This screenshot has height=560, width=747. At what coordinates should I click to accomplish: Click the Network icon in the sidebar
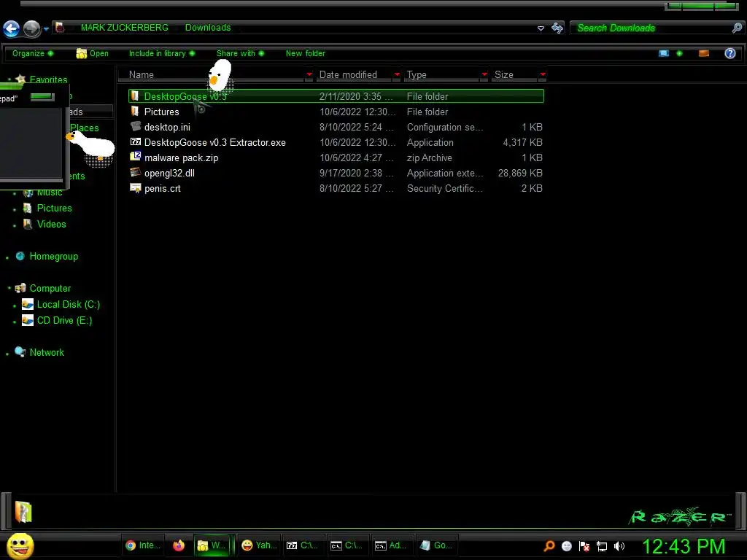(20, 352)
